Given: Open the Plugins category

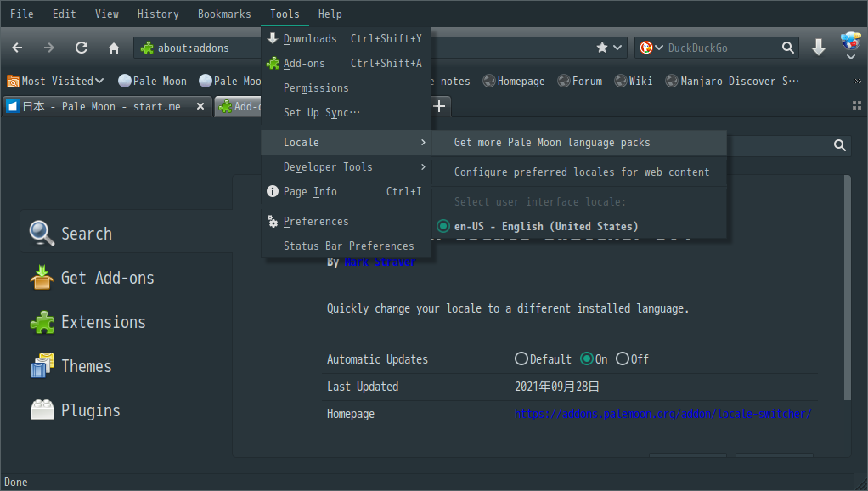Looking at the screenshot, I should pyautogui.click(x=127, y=410).
